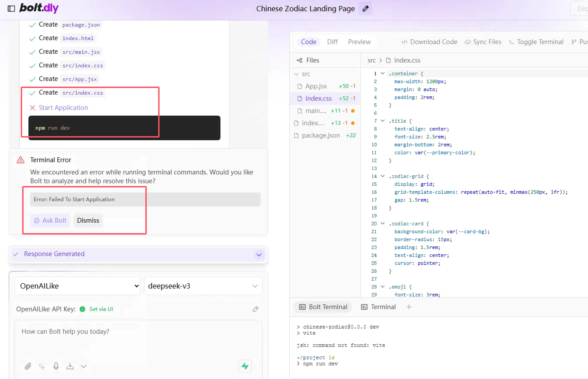Click the enhance prompt sparkle icon
Screen dimensions: 588x379
(x=42, y=366)
